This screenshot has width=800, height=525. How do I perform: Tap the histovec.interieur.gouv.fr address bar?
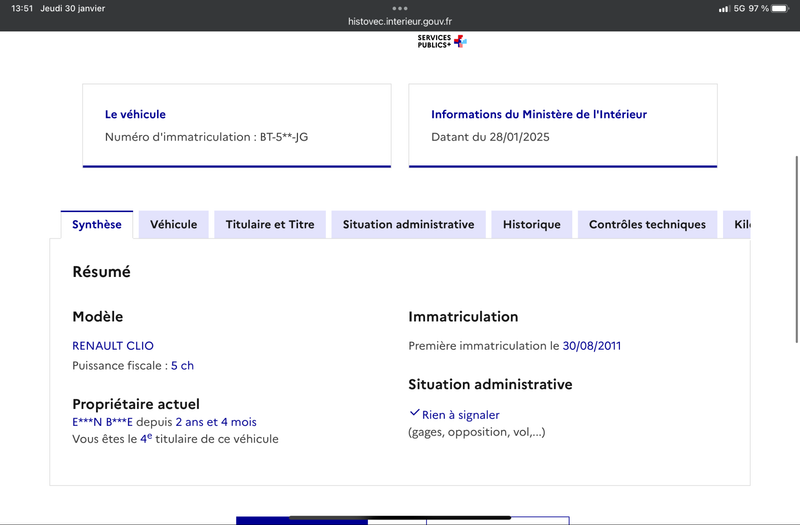[x=400, y=21]
